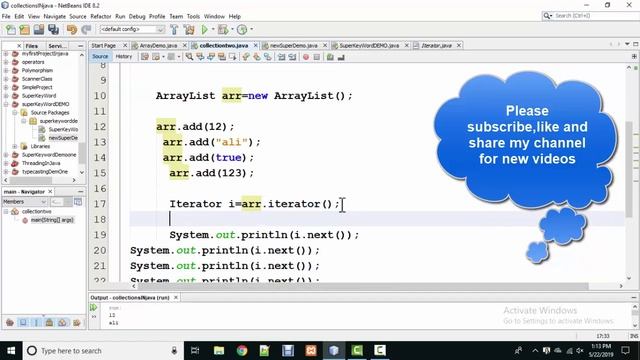Click the Re-run green arrows icon in Output panel
Viewport: 640px width, 360px height.
[x=93, y=307]
